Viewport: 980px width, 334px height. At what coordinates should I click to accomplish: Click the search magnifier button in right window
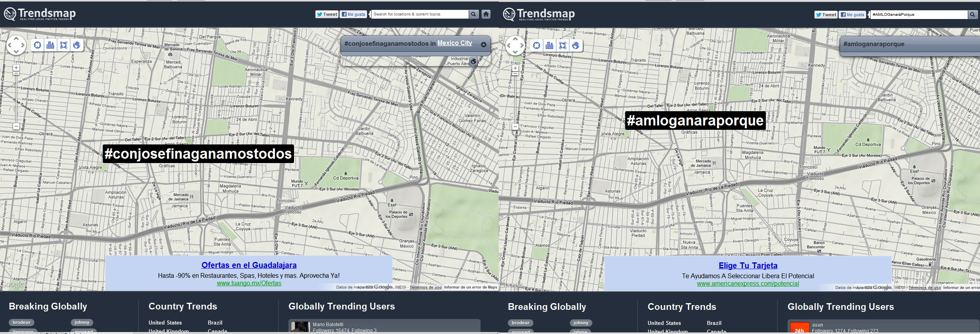tap(972, 15)
